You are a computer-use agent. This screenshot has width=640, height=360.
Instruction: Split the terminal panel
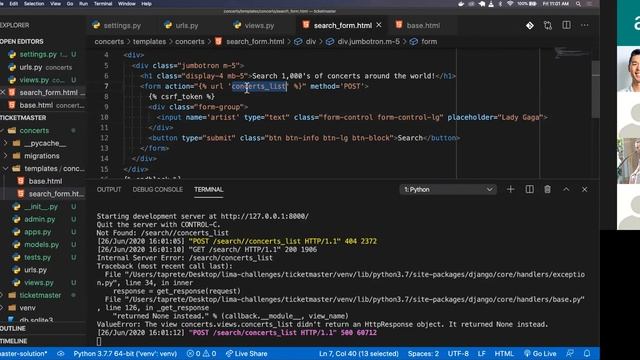pyautogui.click(x=529, y=189)
